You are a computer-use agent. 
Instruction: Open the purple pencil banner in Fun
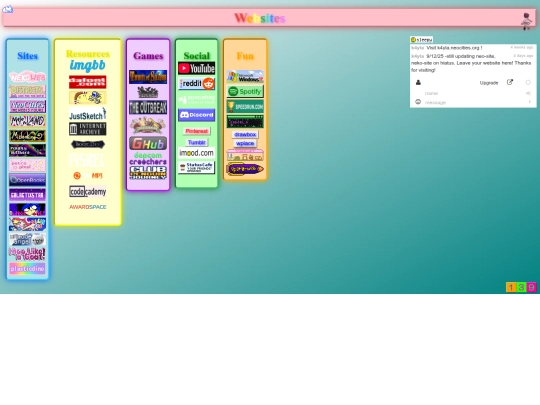point(245,169)
